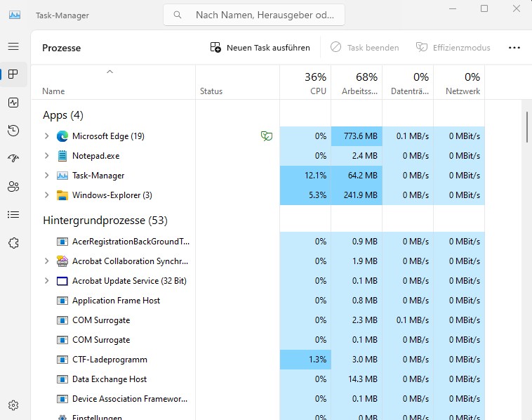This screenshot has width=532, height=420.
Task: Expand the Task-Manager process group
Action: click(x=47, y=176)
